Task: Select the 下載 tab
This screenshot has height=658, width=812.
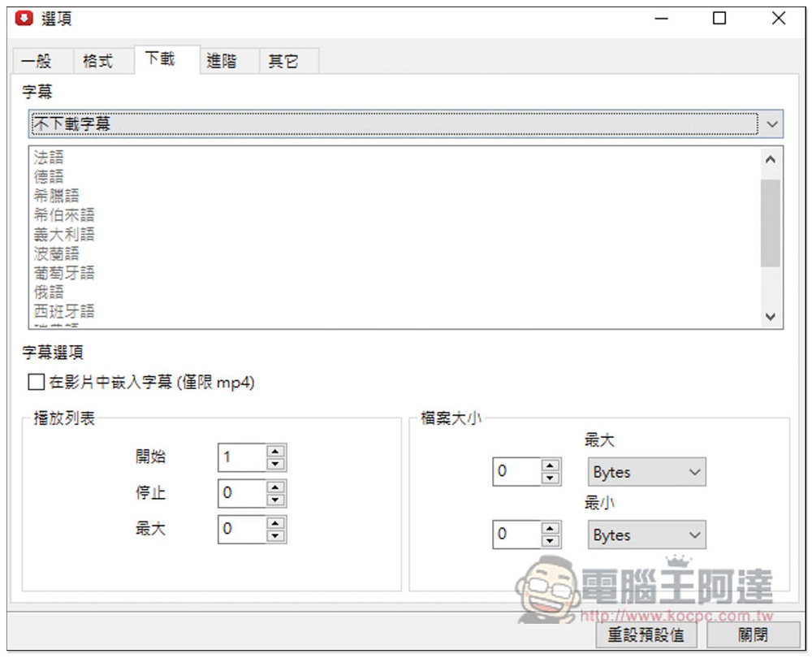Action: click(x=166, y=59)
